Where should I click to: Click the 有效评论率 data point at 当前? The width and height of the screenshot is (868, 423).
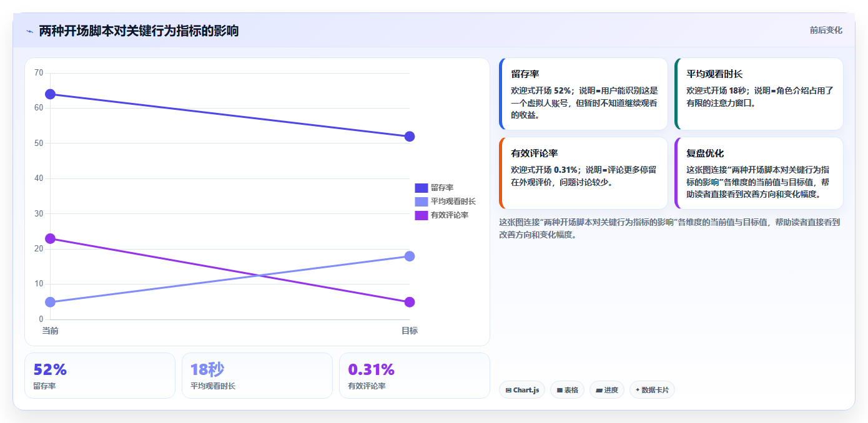51,238
